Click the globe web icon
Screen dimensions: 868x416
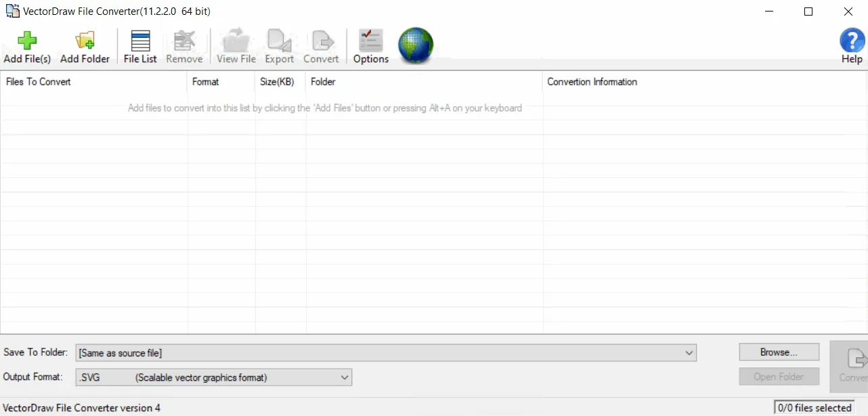pos(416,46)
